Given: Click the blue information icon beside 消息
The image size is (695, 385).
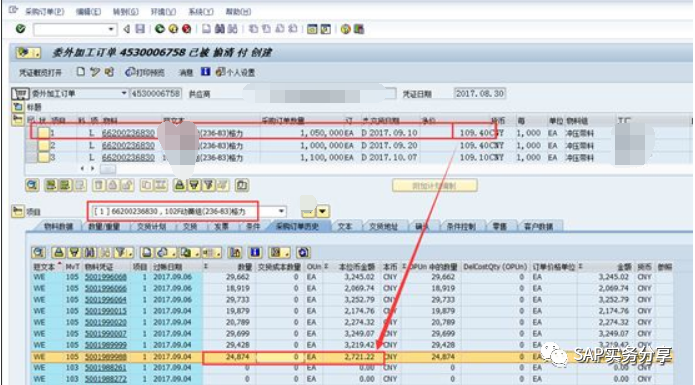Looking at the screenshot, I should coord(205,72).
